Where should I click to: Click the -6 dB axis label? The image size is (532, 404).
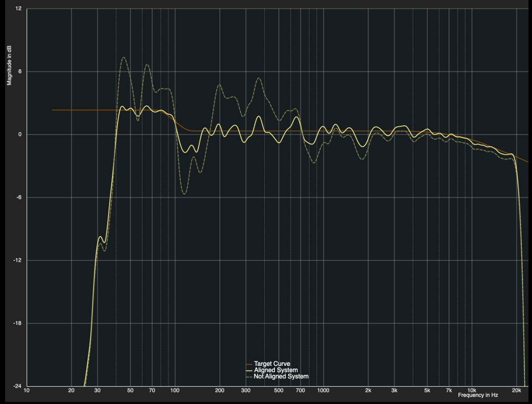pos(19,197)
